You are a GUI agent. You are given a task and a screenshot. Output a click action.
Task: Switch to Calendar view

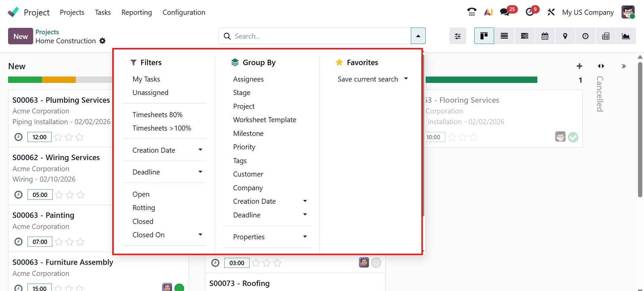545,36
